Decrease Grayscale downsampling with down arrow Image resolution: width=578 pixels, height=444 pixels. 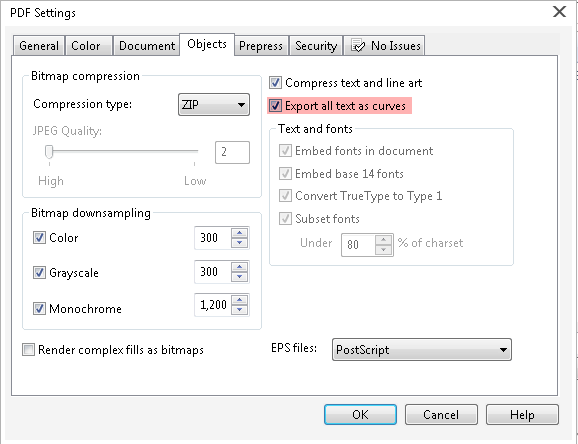240,277
